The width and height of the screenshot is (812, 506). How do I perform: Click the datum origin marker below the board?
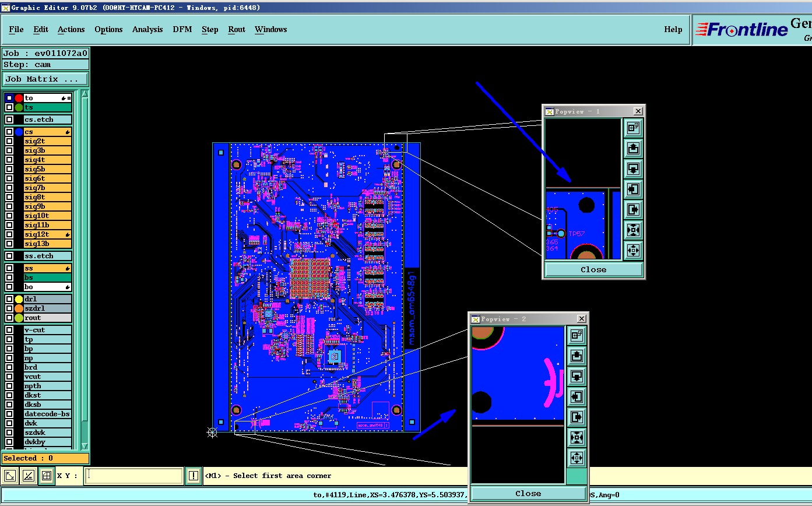point(212,432)
